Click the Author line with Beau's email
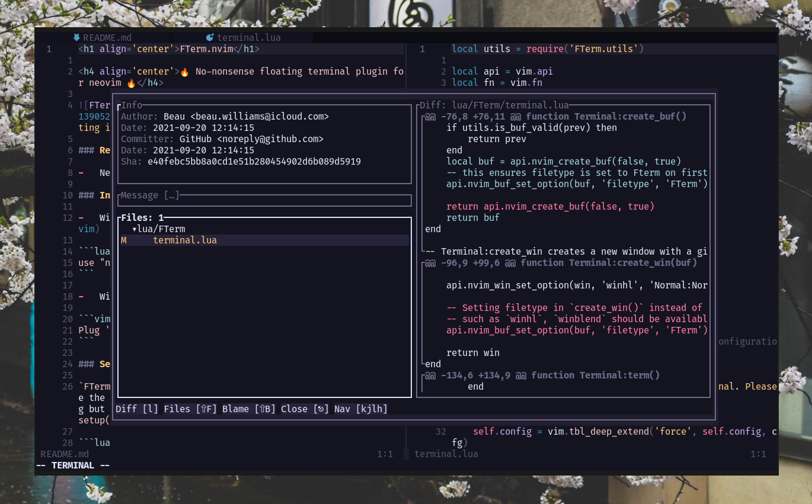Screen dimensions: 812x504 (225, 117)
